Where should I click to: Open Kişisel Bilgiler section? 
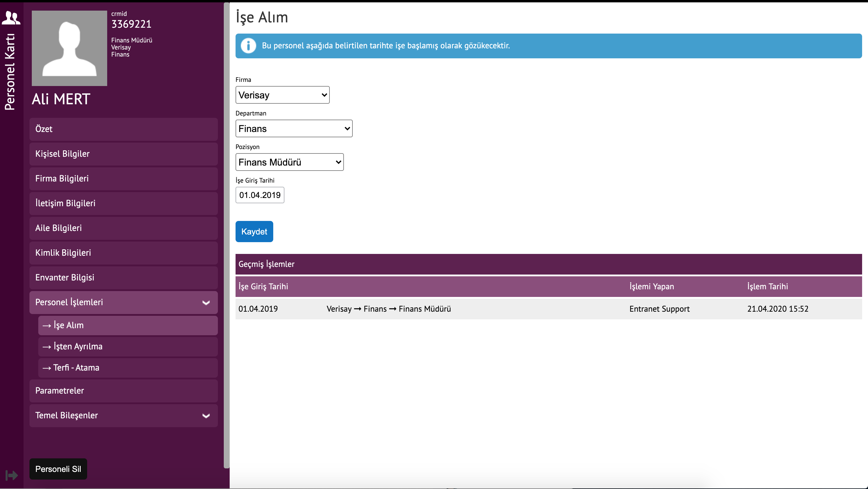123,154
